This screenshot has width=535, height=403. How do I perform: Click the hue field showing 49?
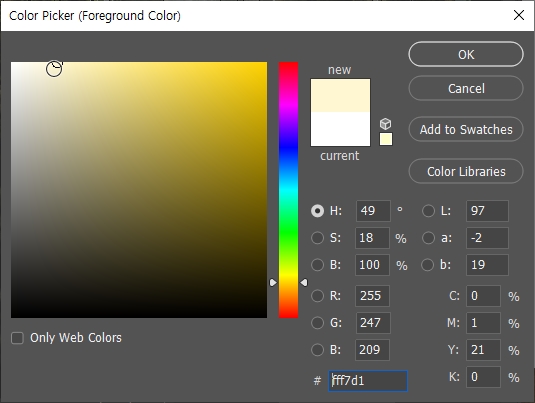[373, 211]
